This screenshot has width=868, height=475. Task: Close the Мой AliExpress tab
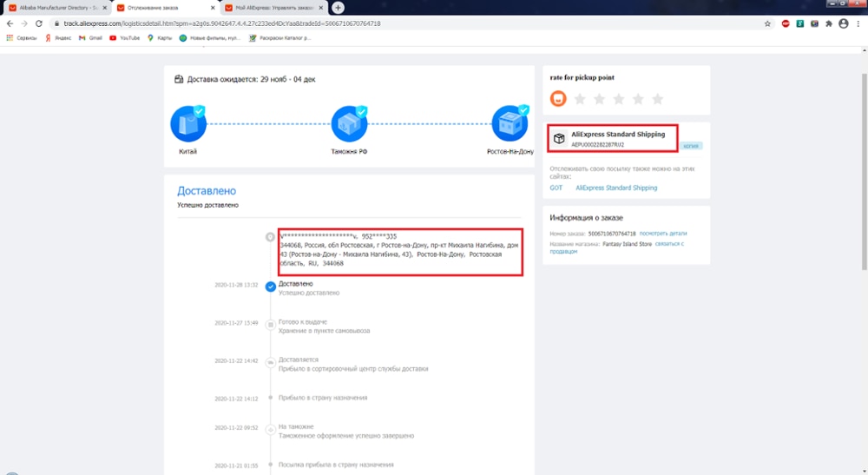pyautogui.click(x=320, y=8)
